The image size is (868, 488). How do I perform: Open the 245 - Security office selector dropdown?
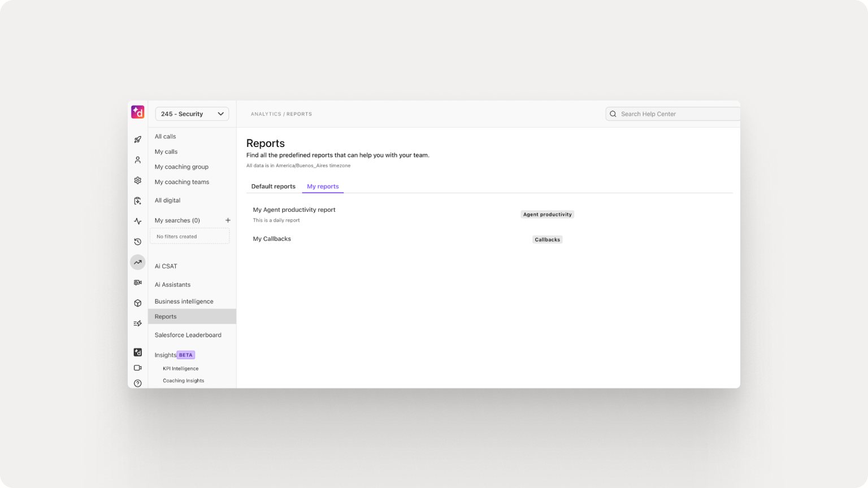192,114
